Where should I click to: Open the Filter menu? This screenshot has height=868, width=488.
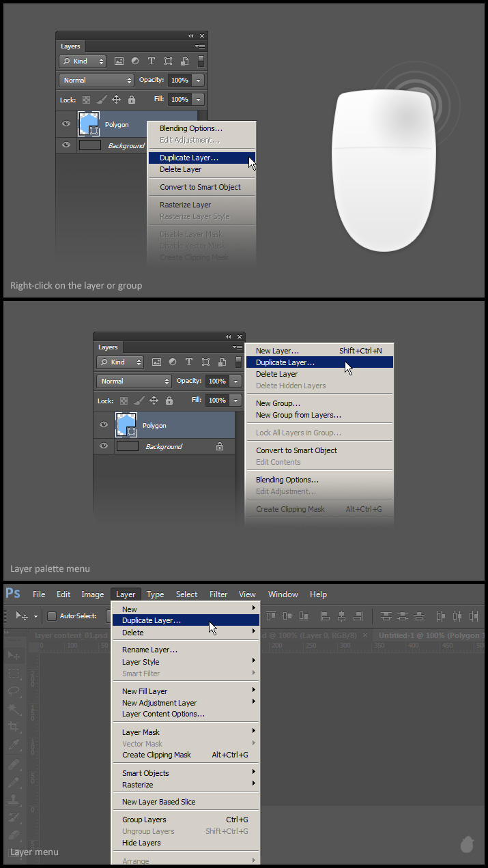coord(218,594)
